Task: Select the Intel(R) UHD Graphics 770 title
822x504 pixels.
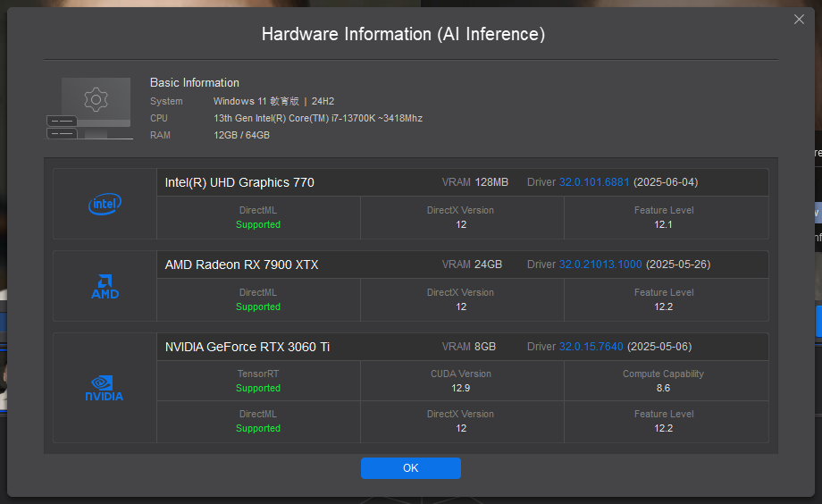Action: [x=239, y=182]
